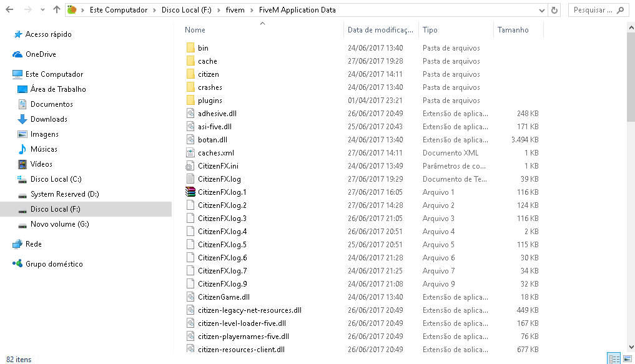The image size is (635, 364).
Task: Select CitizenFX.log.3 file icon
Action: tap(190, 218)
